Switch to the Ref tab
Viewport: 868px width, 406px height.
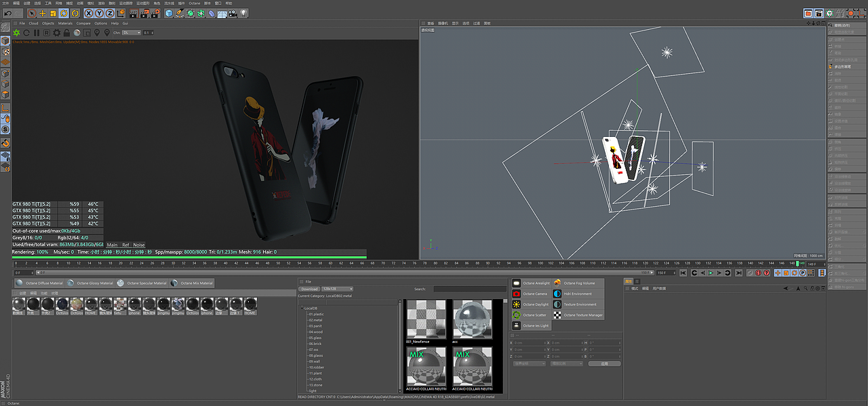point(125,245)
